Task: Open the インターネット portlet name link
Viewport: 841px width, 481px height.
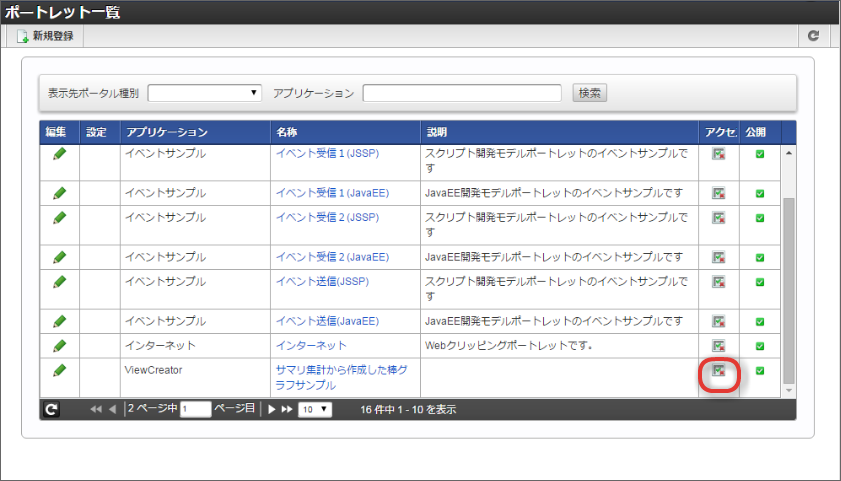Action: pos(311,345)
